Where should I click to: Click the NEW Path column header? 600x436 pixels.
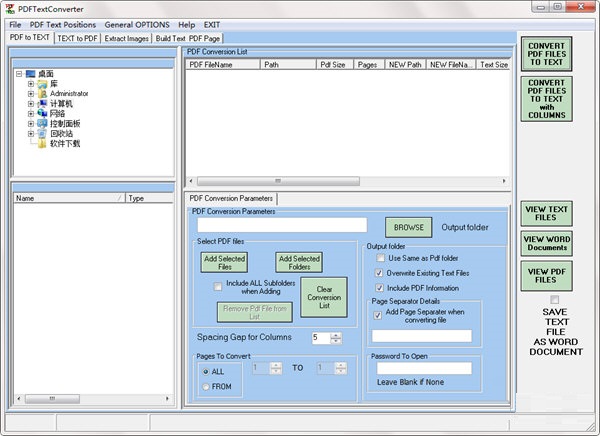[x=405, y=65]
